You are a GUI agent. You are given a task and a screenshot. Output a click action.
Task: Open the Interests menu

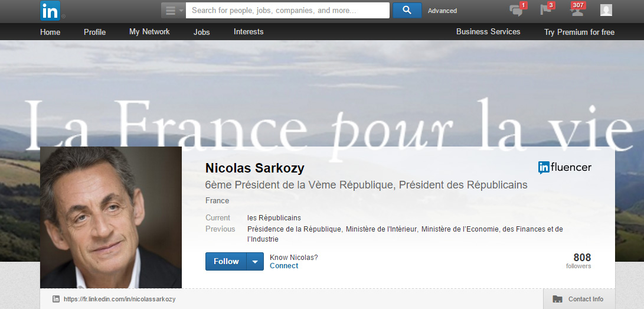(249, 32)
